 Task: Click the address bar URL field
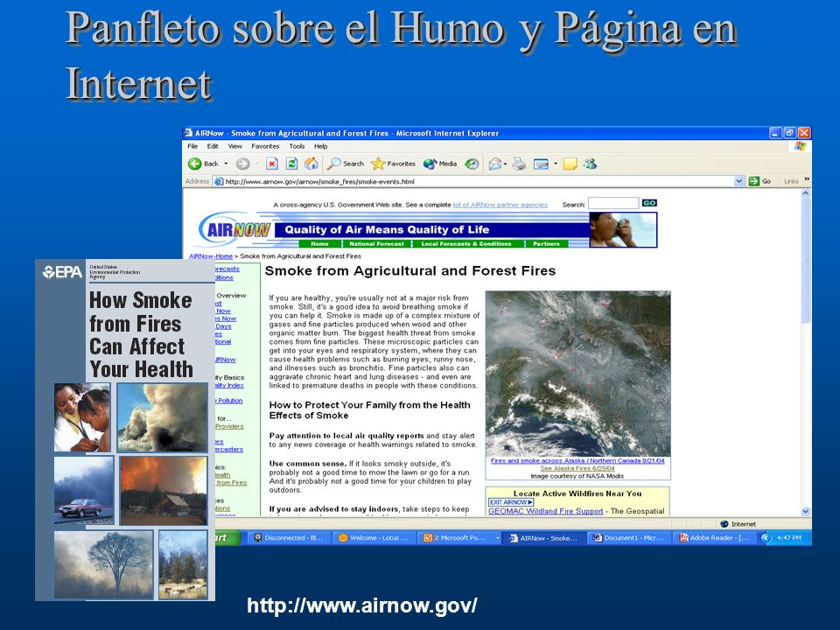click(x=474, y=181)
